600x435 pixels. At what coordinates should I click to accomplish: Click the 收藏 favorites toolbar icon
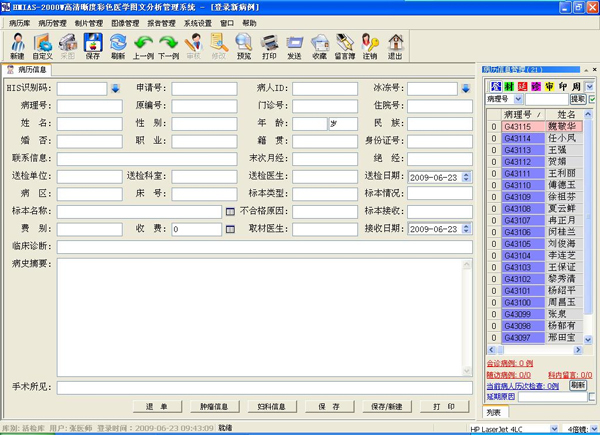320,46
